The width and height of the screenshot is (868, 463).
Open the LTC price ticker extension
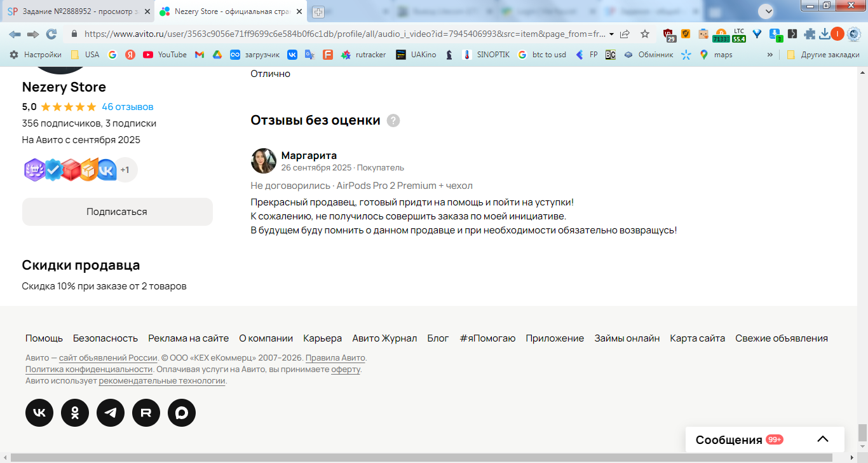click(739, 35)
